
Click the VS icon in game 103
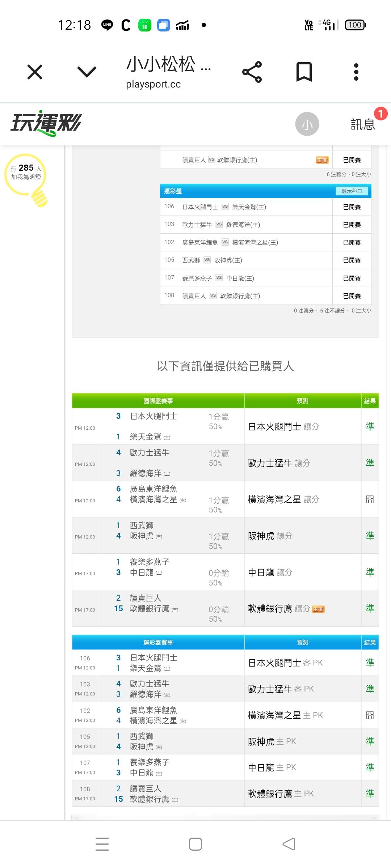(x=219, y=224)
